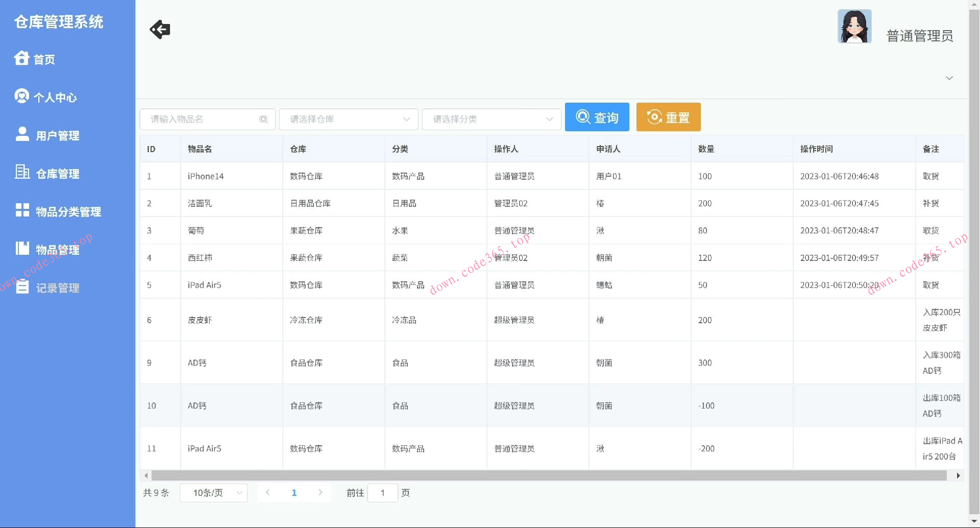This screenshot has width=980, height=528.
Task: Open 个人中心 personal center in sidebar
Action: (x=56, y=97)
